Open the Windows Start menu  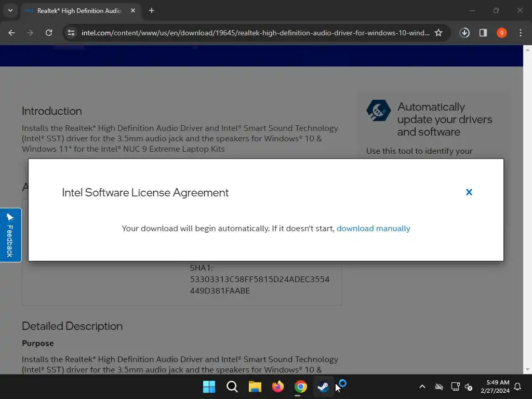(x=209, y=387)
